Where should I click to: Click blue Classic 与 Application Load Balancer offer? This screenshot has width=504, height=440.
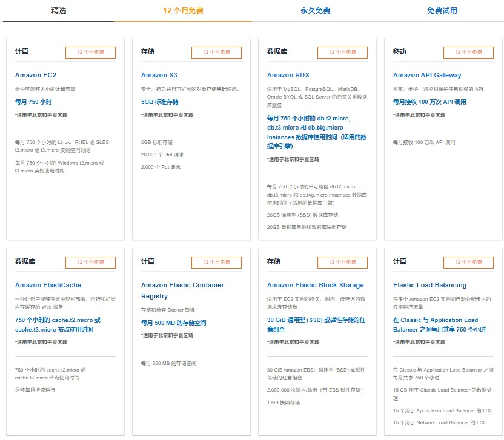pos(439,324)
